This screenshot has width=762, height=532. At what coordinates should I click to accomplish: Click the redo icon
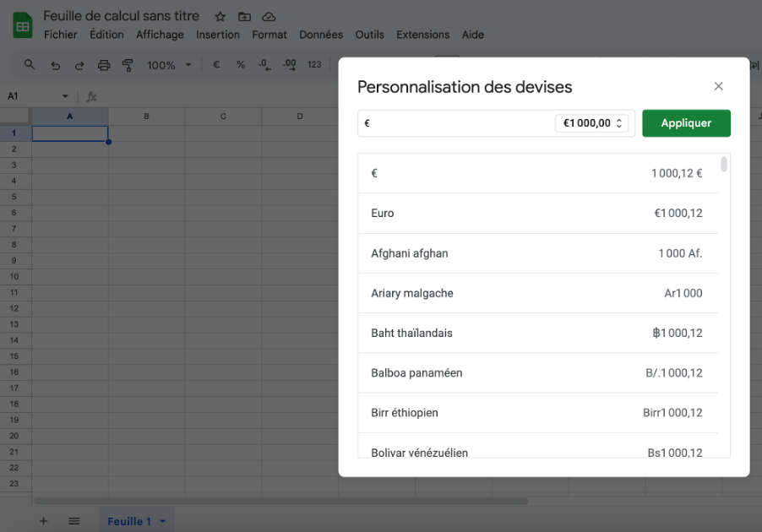point(79,64)
